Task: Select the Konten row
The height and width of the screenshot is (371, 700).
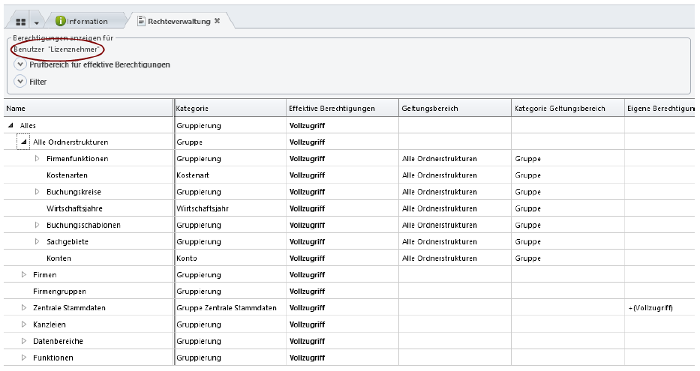Action: pyautogui.click(x=350, y=258)
